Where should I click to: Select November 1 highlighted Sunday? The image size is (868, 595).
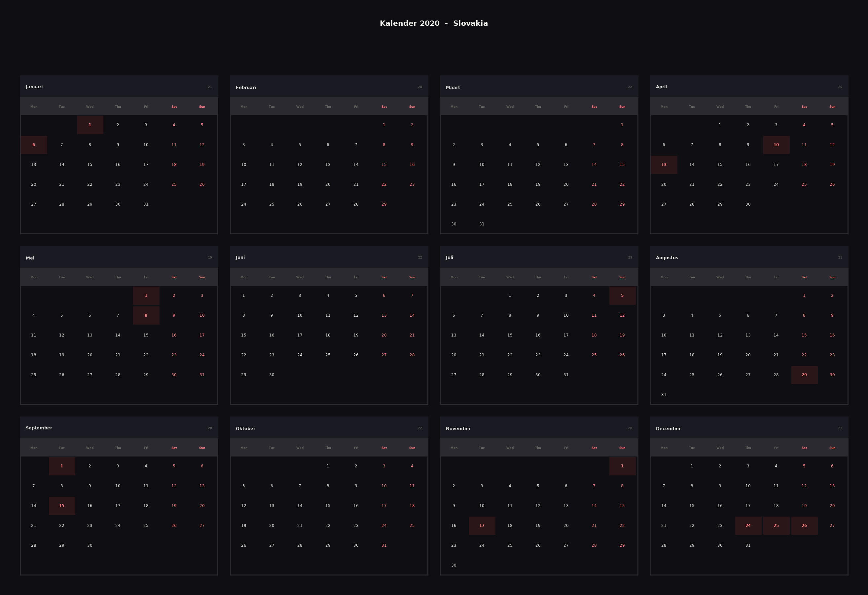(622, 466)
